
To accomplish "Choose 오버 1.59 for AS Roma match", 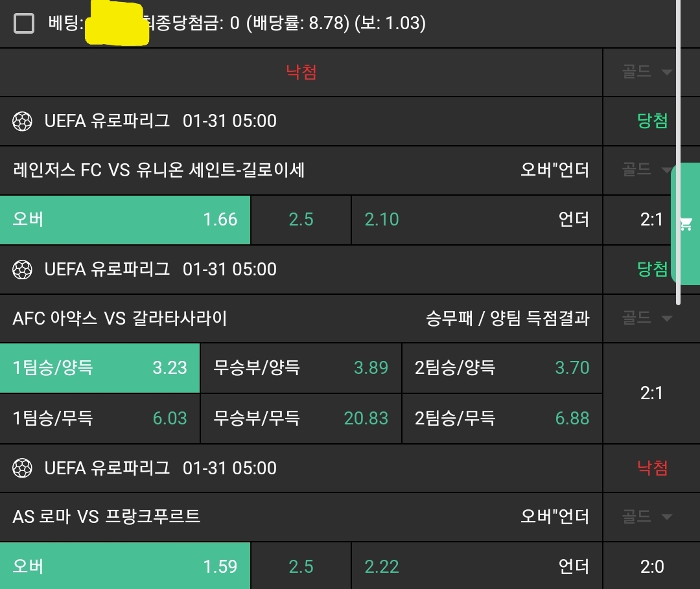I will click(x=125, y=566).
